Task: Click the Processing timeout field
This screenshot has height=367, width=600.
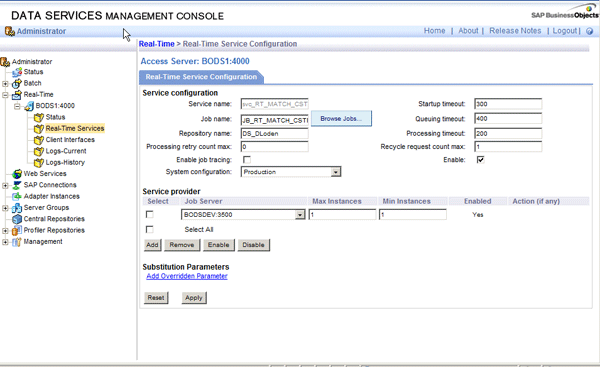Action: coord(508,134)
